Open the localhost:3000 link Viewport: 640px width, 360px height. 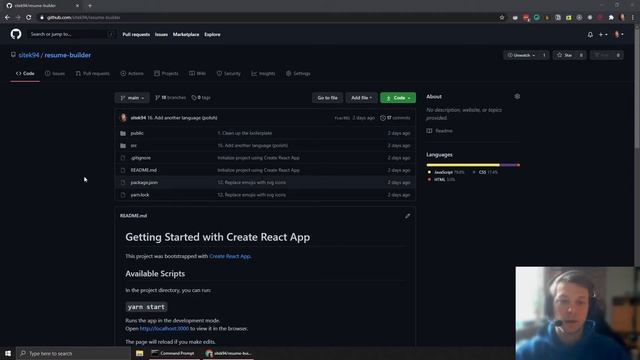coord(164,329)
